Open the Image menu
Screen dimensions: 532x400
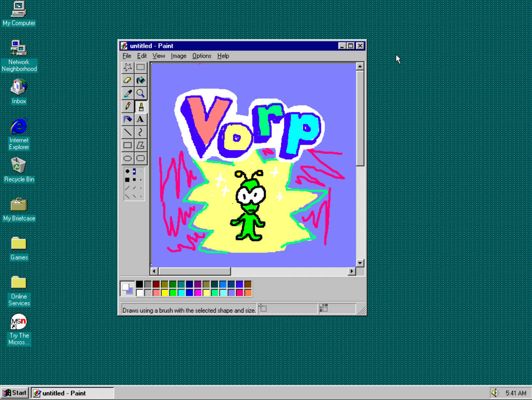click(x=178, y=56)
